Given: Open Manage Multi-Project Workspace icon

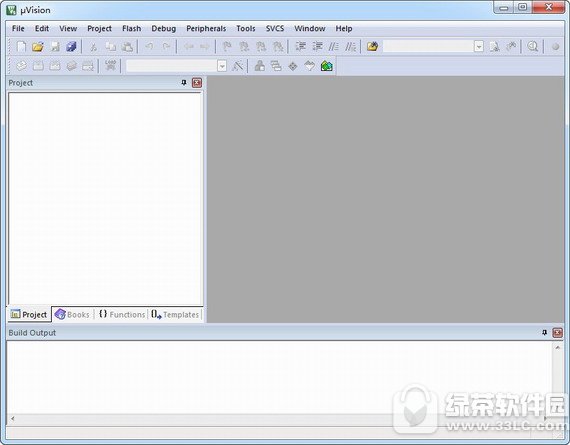Looking at the screenshot, I should pyautogui.click(x=276, y=66).
